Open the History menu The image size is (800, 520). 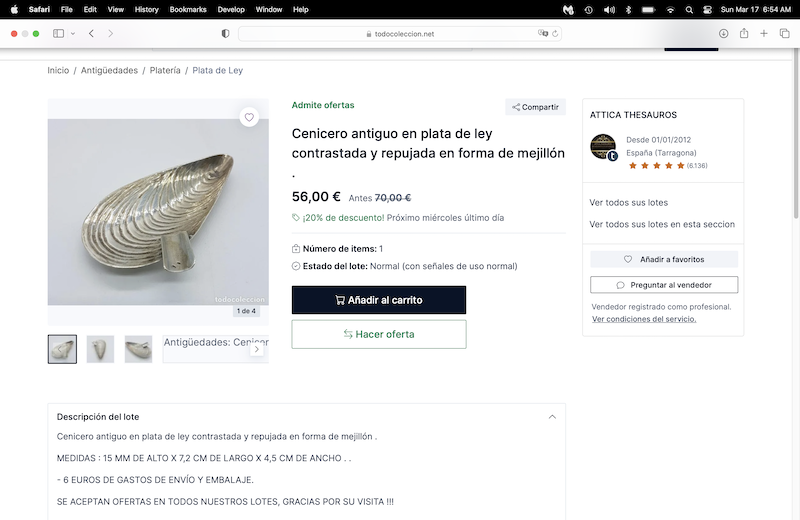(x=146, y=9)
